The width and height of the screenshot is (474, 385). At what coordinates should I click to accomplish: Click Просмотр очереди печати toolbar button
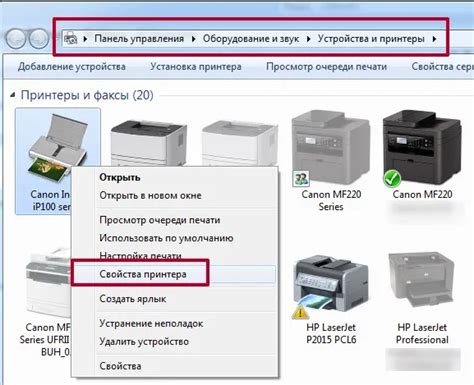click(326, 67)
